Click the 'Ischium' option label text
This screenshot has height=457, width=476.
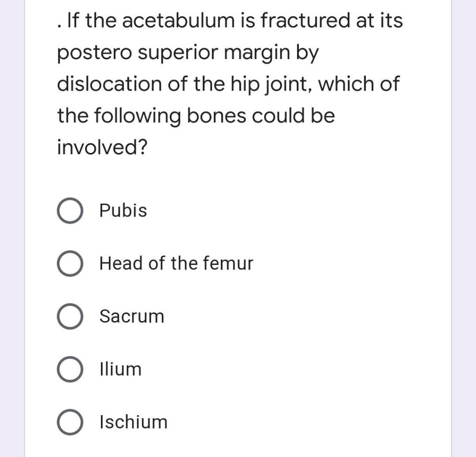(133, 422)
